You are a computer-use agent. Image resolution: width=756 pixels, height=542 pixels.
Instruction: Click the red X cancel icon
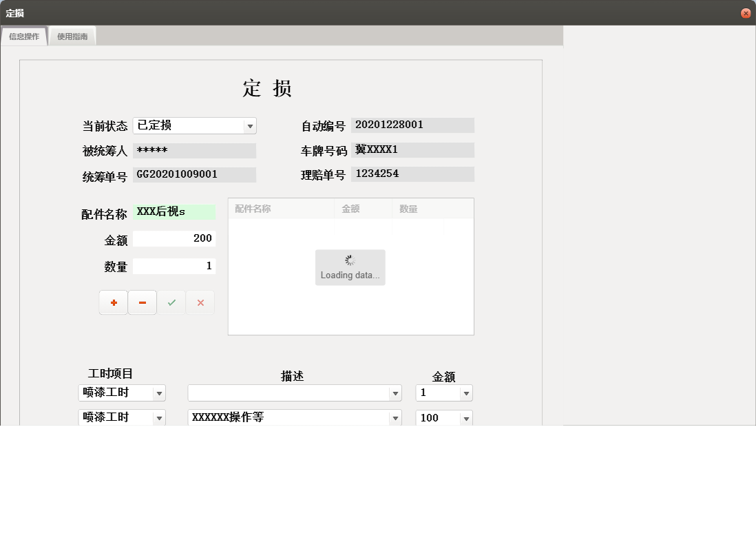(x=200, y=302)
